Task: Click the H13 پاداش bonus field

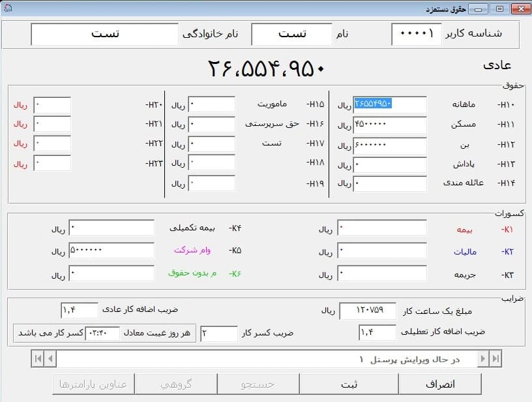Action: 390,165
